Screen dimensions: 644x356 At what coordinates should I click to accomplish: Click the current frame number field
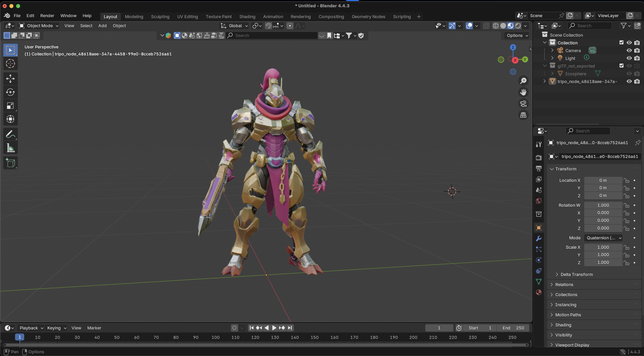pyautogui.click(x=439, y=328)
